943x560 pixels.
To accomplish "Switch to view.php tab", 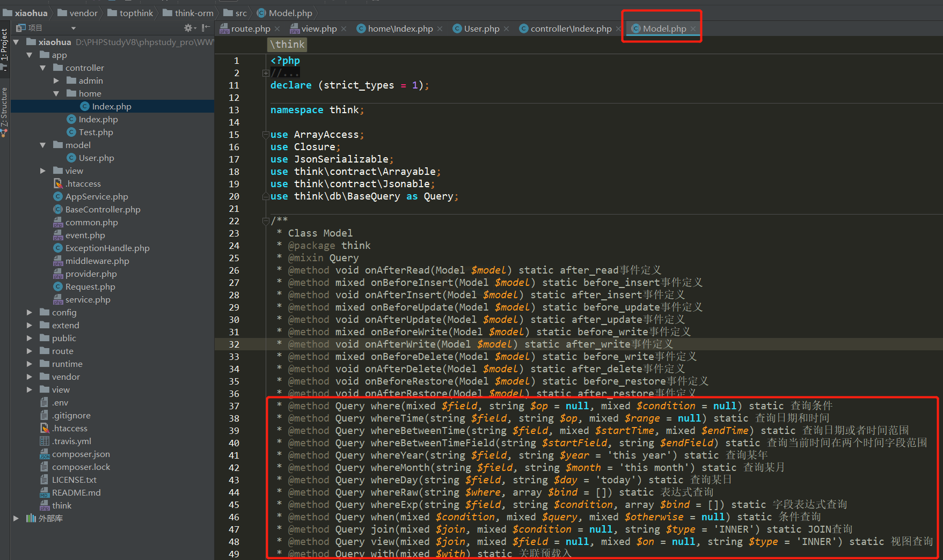I will tap(319, 28).
